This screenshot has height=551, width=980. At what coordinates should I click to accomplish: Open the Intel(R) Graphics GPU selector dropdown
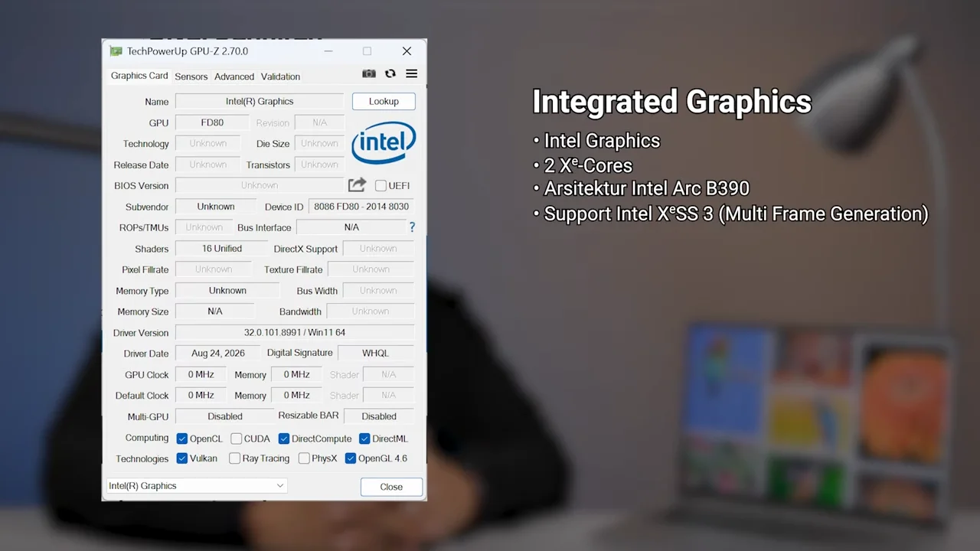tap(197, 486)
